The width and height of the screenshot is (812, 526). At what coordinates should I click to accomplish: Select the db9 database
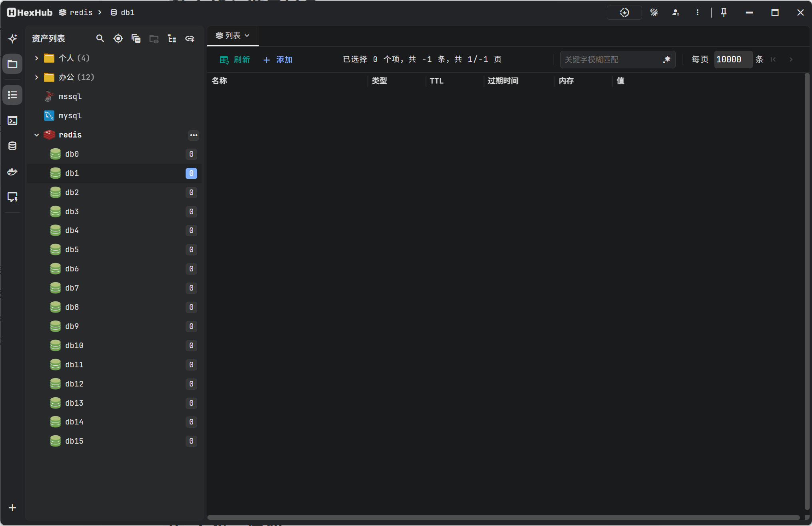click(x=114, y=326)
